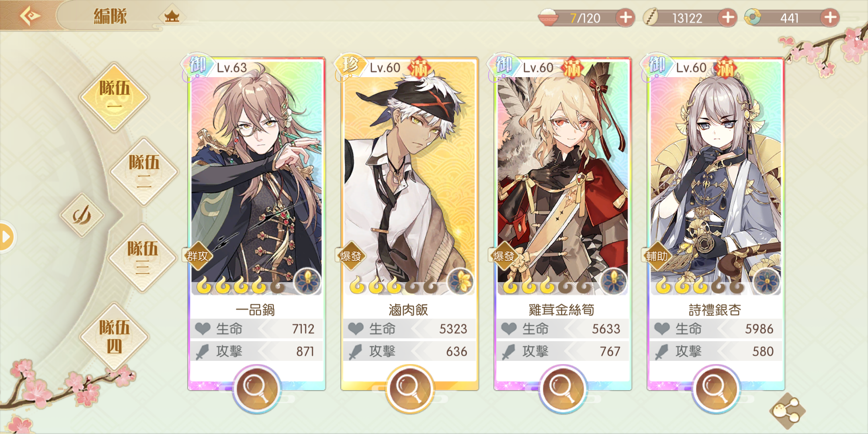Switch to 隊伍三 team tab
The height and width of the screenshot is (434, 868).
(143, 258)
